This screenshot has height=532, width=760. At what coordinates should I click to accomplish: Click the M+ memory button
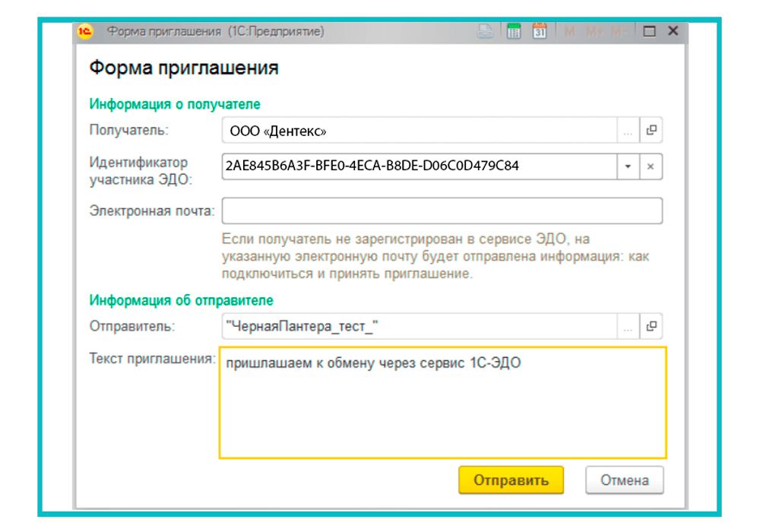coord(594,31)
